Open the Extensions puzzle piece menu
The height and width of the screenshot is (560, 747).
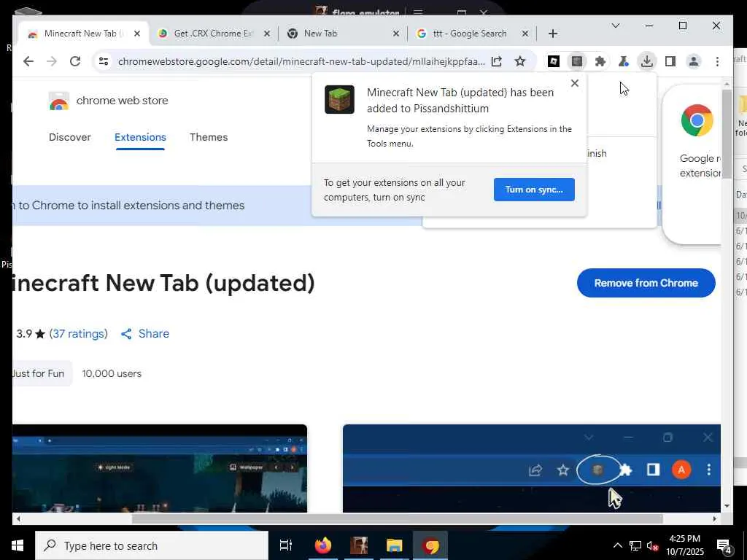600,61
